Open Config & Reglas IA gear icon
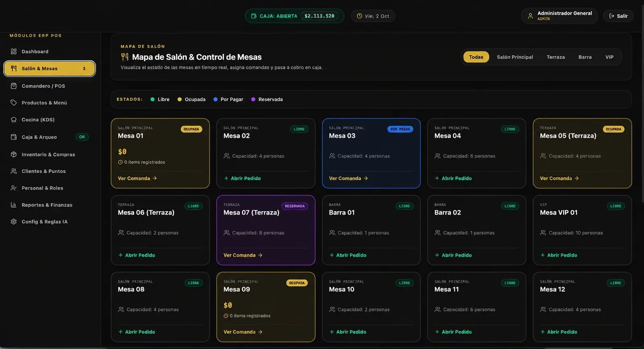 point(14,222)
